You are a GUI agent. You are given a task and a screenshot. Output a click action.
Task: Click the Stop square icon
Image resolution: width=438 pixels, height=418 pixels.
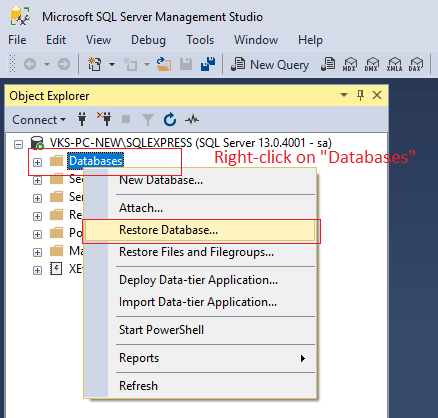(x=126, y=119)
